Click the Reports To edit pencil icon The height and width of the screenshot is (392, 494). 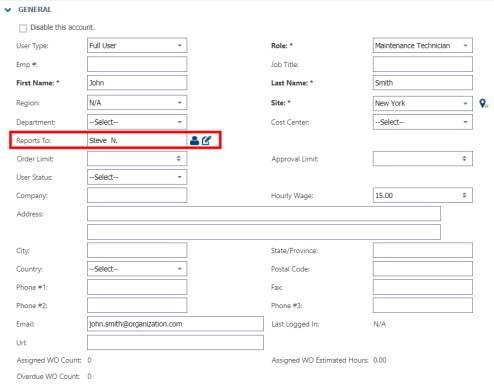[207, 140]
